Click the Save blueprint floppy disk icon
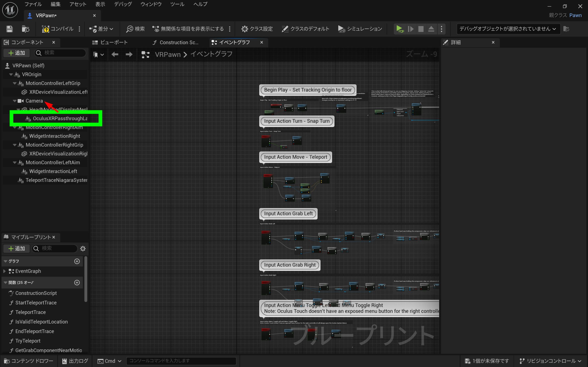The width and height of the screenshot is (588, 367). coord(9,29)
